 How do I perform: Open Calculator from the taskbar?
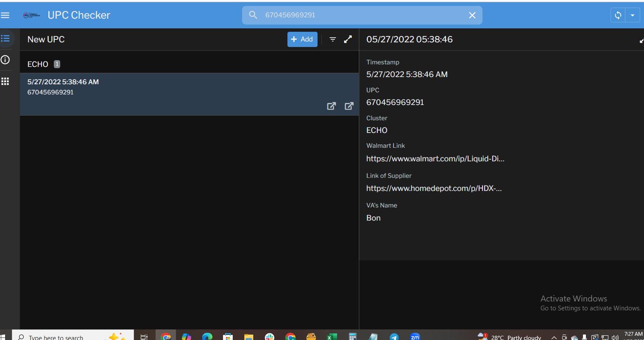coord(352,337)
